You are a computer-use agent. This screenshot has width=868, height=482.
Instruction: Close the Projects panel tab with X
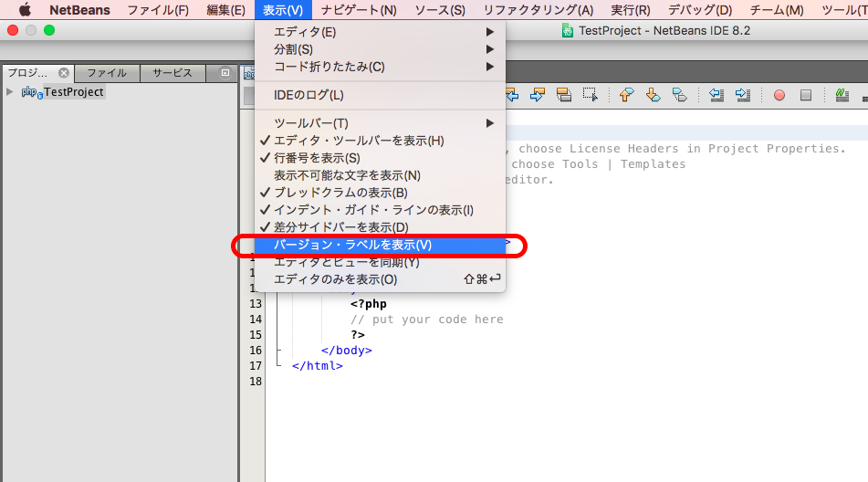coord(64,73)
